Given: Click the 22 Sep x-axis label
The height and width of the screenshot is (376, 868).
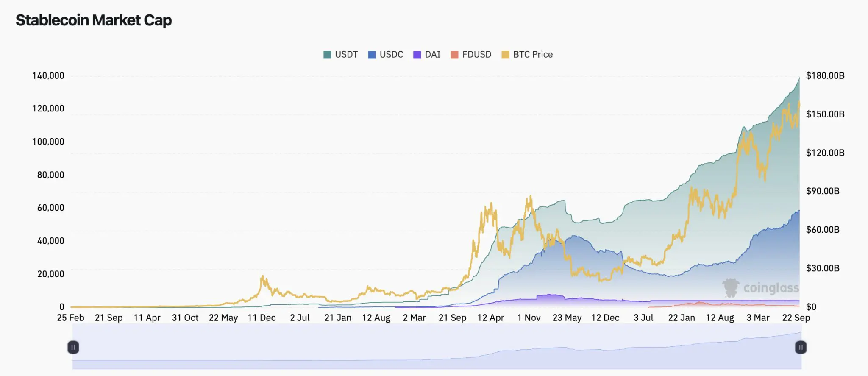Looking at the screenshot, I should pyautogui.click(x=796, y=318).
